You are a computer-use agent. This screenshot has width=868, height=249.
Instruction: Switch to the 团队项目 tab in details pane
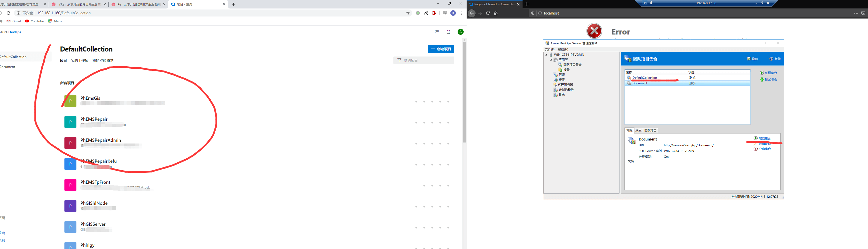pos(650,130)
